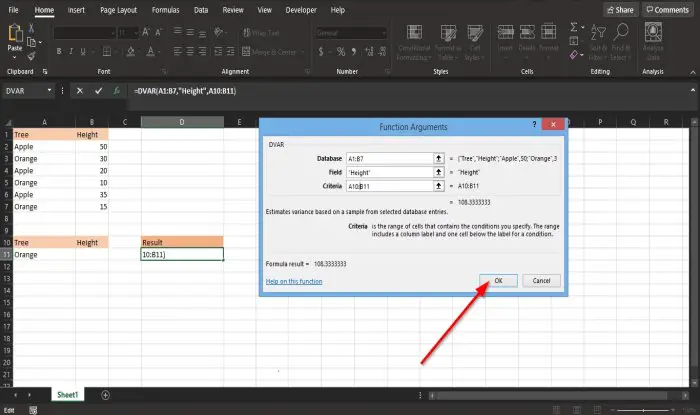Viewport: 700px width, 415px height.
Task: Open the Help on this function link
Action: point(294,282)
